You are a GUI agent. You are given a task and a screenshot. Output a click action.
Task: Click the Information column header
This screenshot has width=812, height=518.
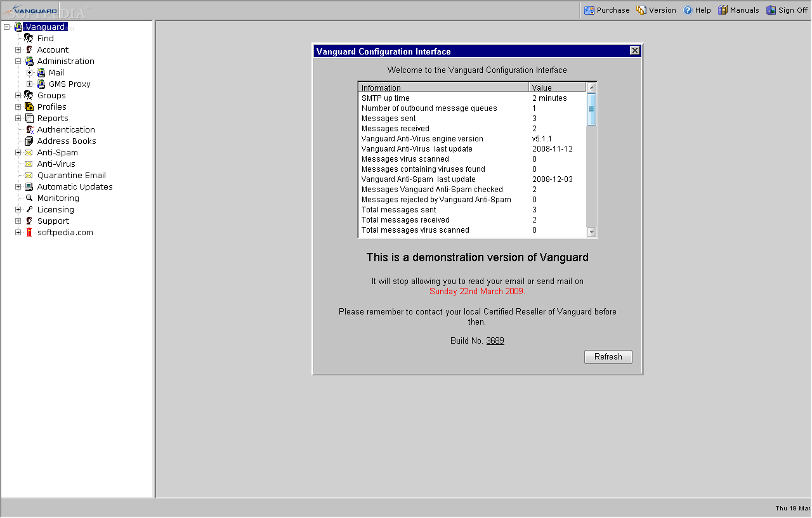click(x=443, y=87)
